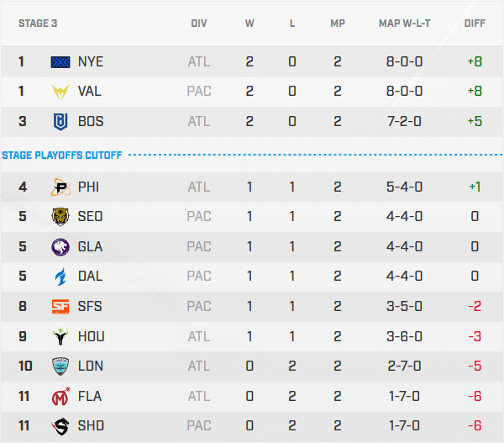
Task: Click the STAGE 3 header label
Action: point(38,24)
